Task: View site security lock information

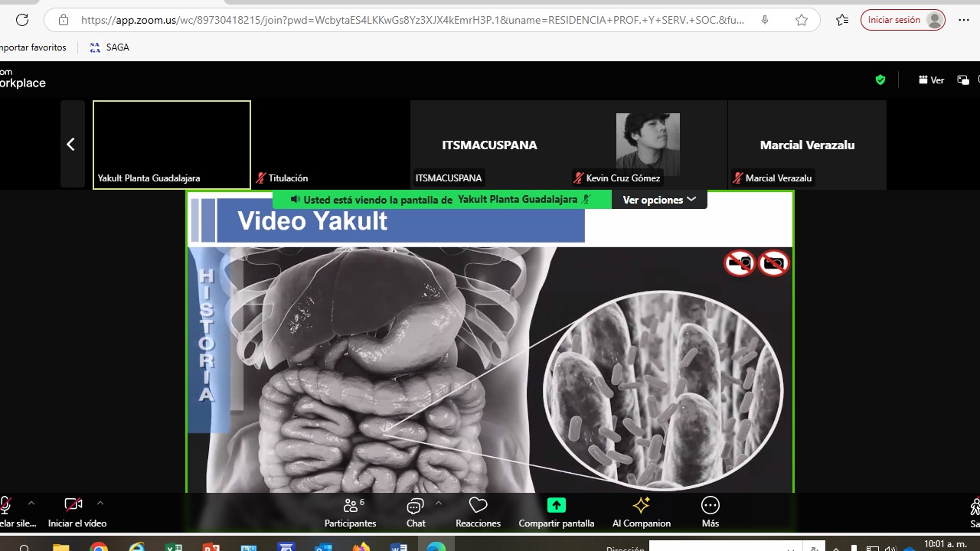Action: pyautogui.click(x=64, y=20)
